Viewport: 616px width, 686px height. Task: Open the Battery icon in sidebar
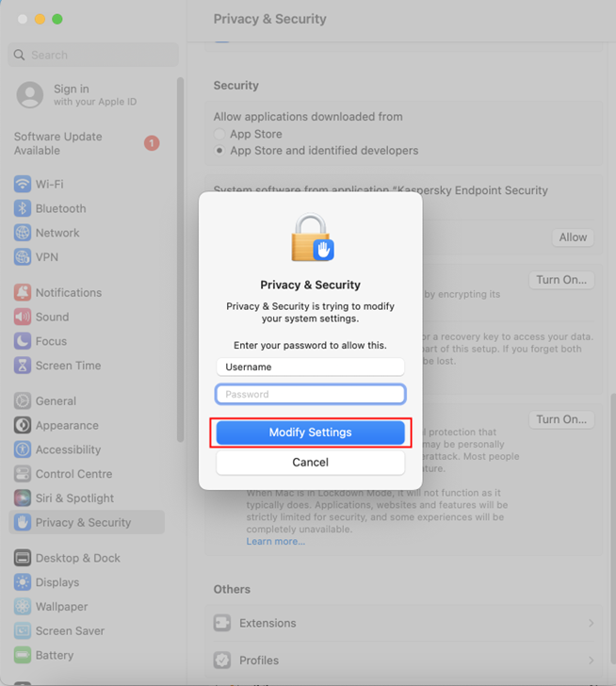click(x=23, y=656)
